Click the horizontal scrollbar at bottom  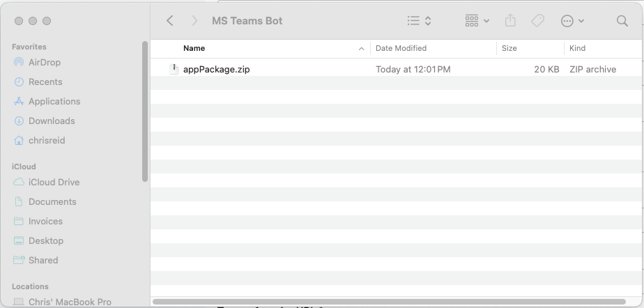coord(389,302)
